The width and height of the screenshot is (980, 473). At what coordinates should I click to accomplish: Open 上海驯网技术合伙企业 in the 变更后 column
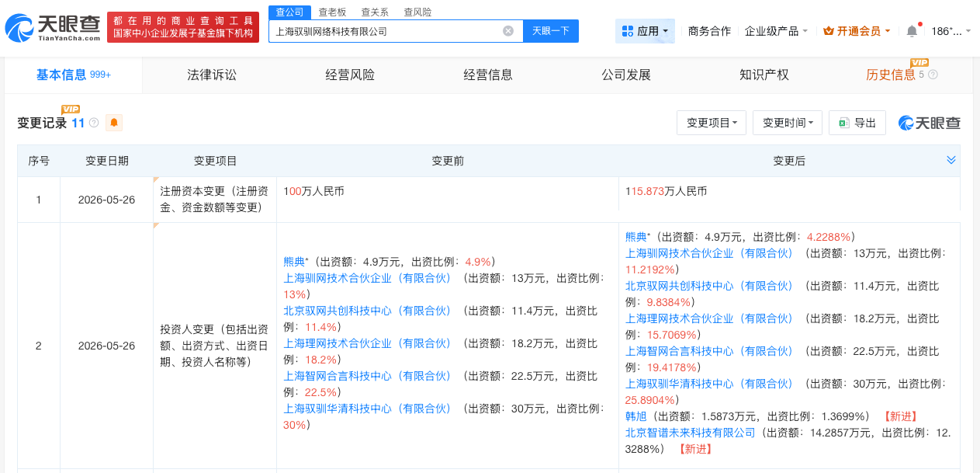709,253
